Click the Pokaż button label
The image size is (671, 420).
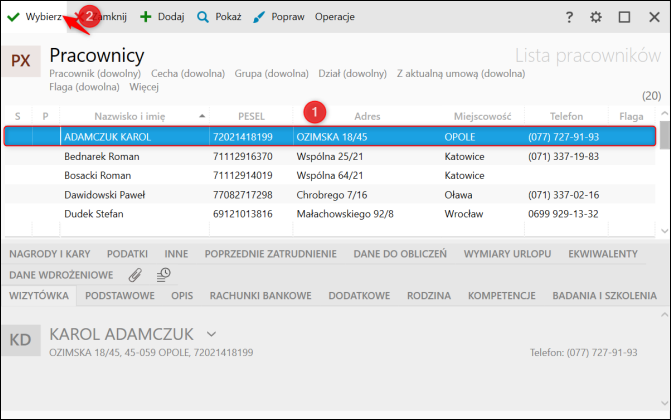(x=228, y=17)
